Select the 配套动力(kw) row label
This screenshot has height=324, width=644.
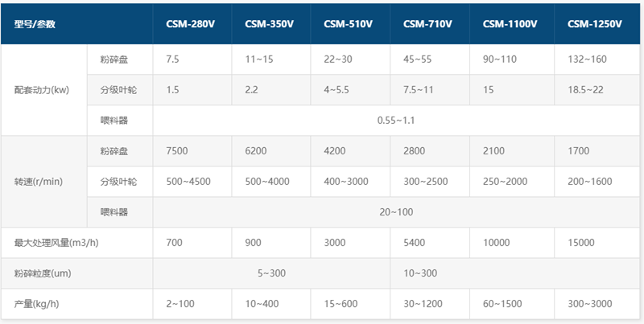pyautogui.click(x=41, y=90)
